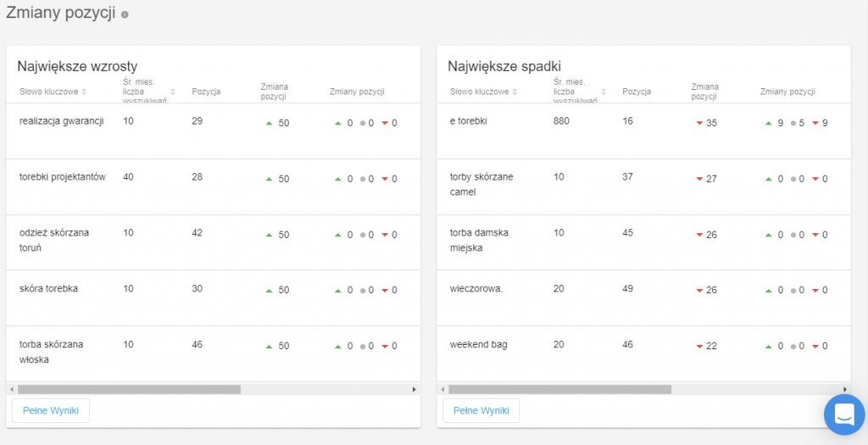Open Pełne Wyniki under Największe spadki
The width and height of the screenshot is (868, 445).
(x=481, y=410)
